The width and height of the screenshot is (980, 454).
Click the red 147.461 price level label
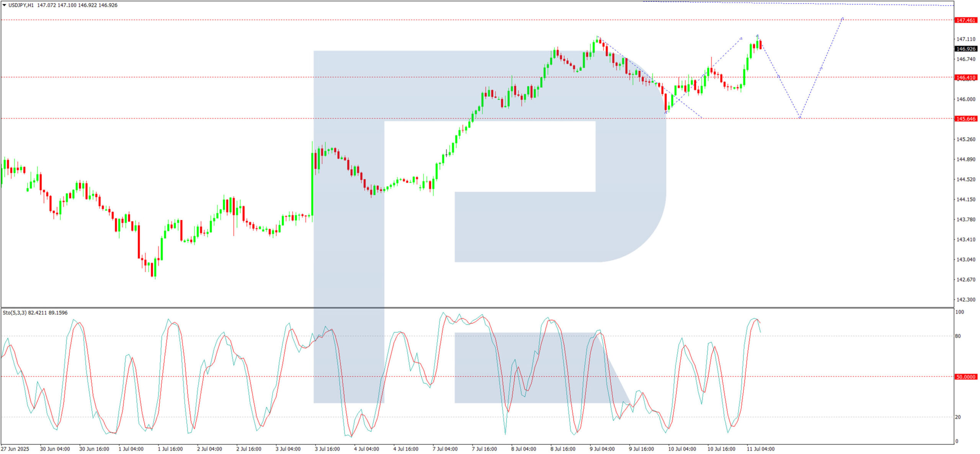(x=965, y=20)
